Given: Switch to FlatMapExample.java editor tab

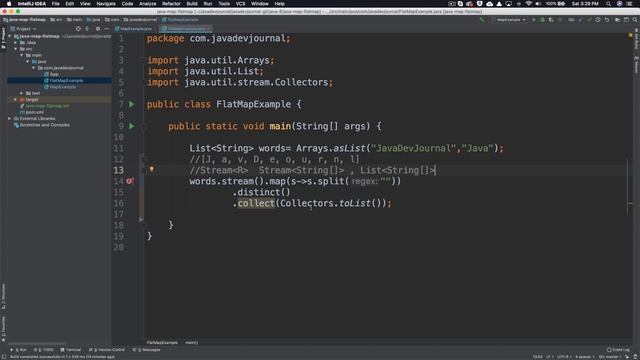Looking at the screenshot, I should click(x=185, y=29).
